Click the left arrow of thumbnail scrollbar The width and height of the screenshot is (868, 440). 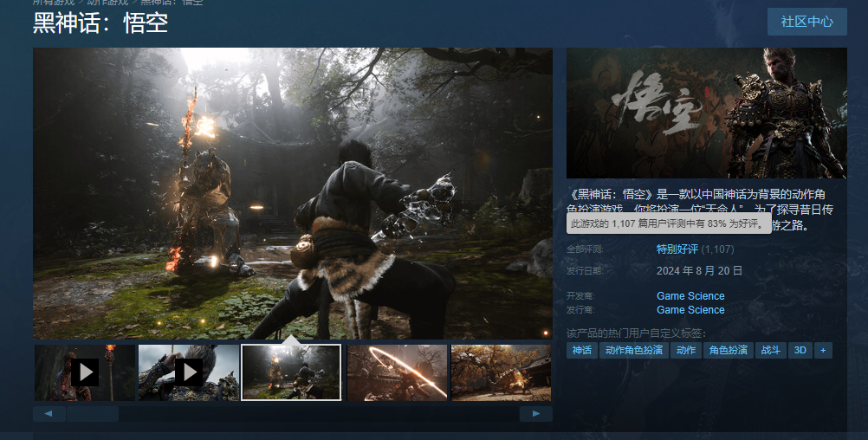49,414
